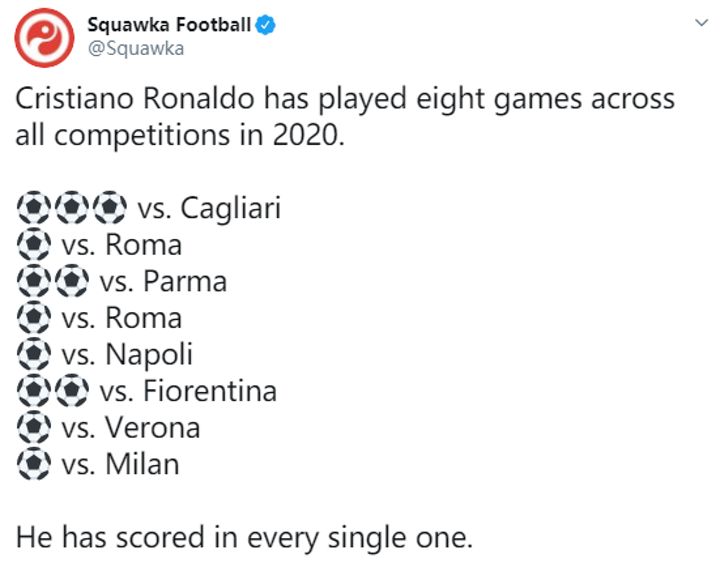Click first soccer ball on Cagliari line
The height and width of the screenshot is (567, 720).
click(34, 208)
